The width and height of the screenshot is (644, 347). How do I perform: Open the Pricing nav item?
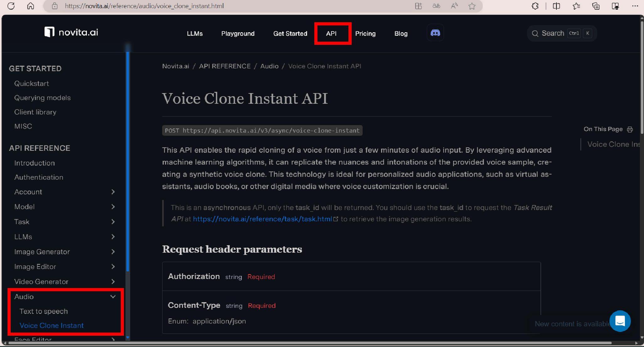365,34
